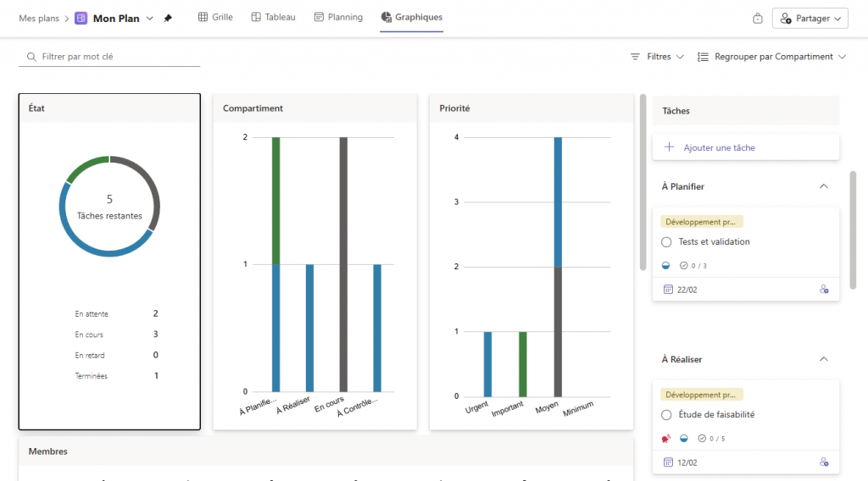
Task: Click the assign person icon on Étude de faisabilité
Action: 823,462
